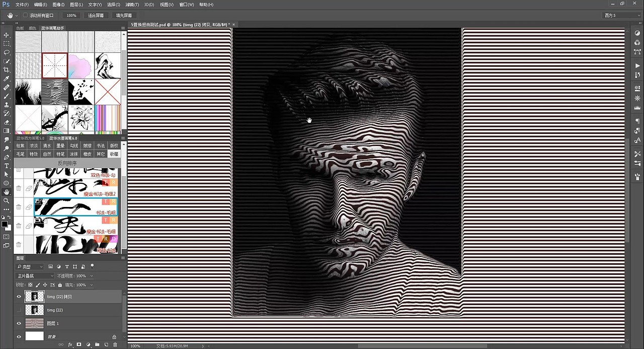644x349 pixels.
Task: Toggle the layer filter on/off switch
Action: [x=92, y=266]
